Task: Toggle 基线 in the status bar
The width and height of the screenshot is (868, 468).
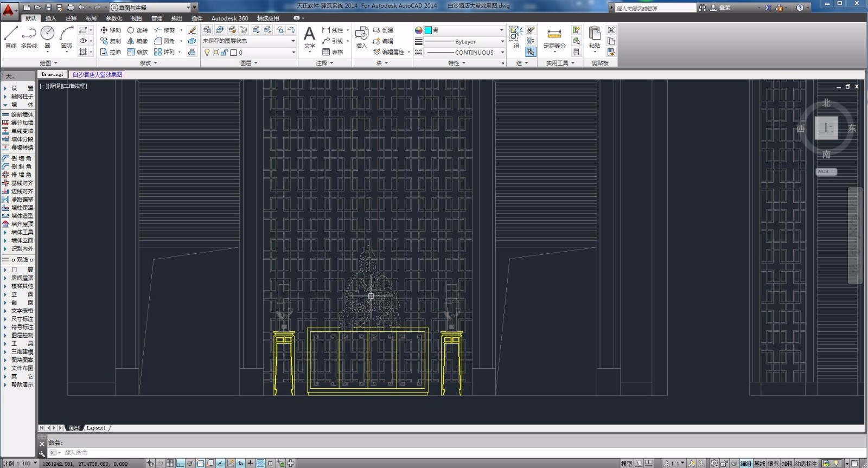Action: click(759, 464)
